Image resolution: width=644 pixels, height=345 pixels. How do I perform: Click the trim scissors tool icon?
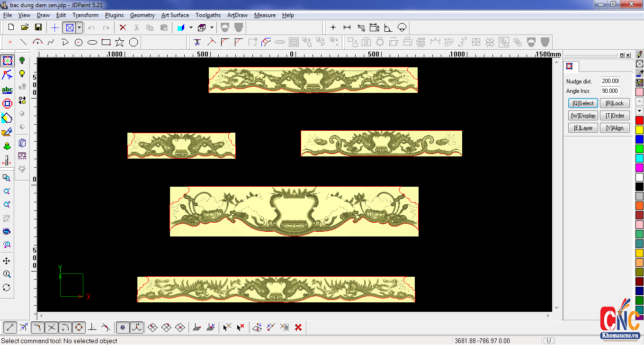(x=197, y=42)
